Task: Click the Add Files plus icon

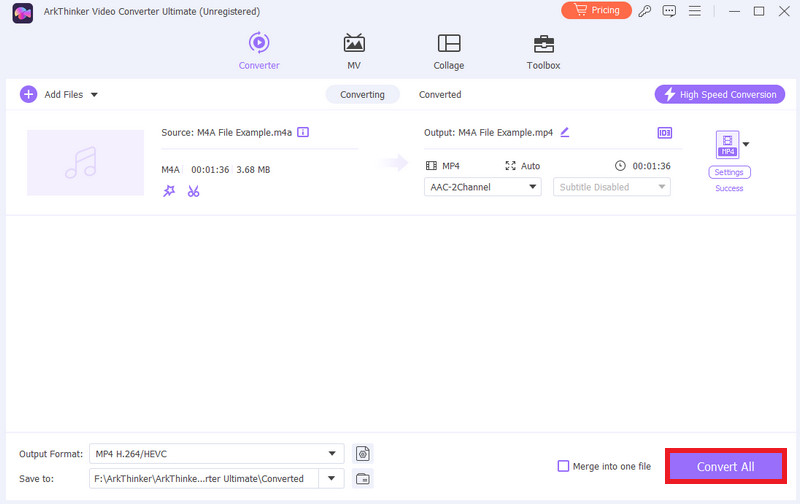Action: click(29, 94)
